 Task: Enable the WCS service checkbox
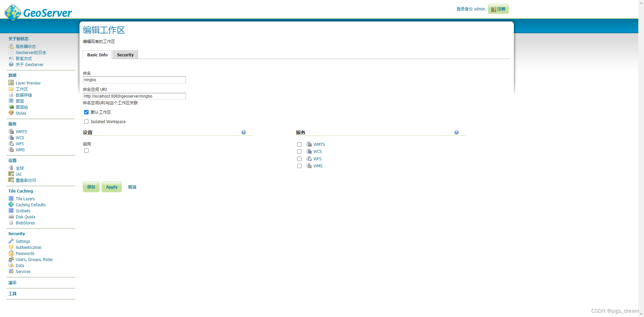[299, 152]
